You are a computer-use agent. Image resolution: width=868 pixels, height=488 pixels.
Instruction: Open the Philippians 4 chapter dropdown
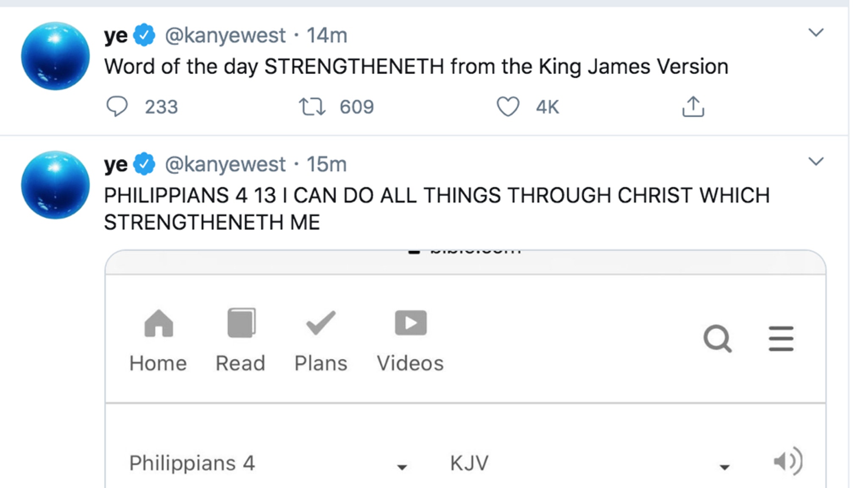[268, 463]
